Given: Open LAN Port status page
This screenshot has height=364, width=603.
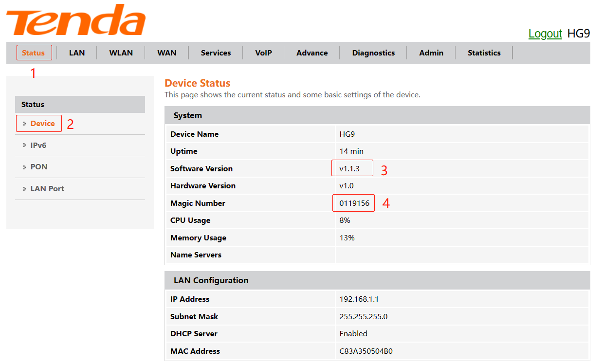Looking at the screenshot, I should (47, 188).
